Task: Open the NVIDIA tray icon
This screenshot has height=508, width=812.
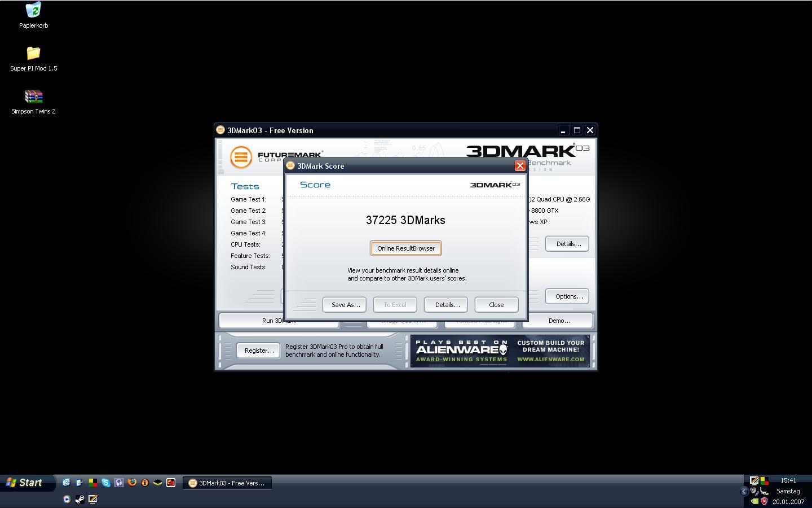Action: 755,501
